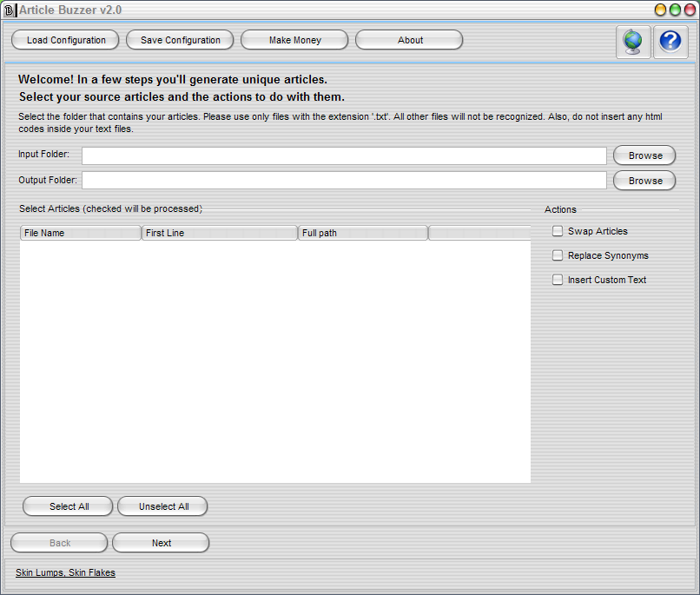The image size is (700, 595).
Task: Enable the Swap Articles checkbox
Action: pos(558,231)
